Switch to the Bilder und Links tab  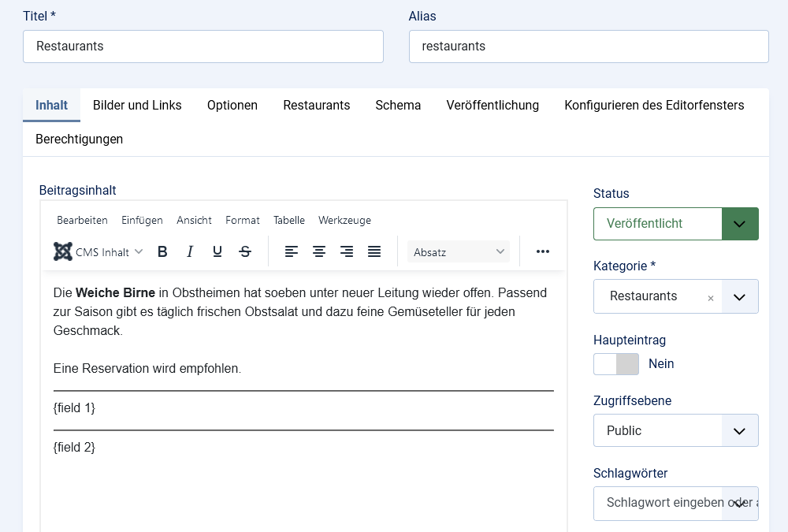137,106
